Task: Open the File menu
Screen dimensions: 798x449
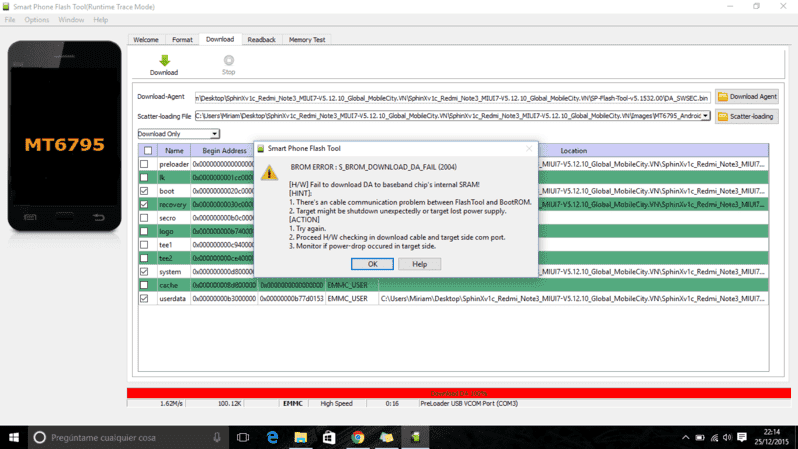Action: pyautogui.click(x=10, y=20)
